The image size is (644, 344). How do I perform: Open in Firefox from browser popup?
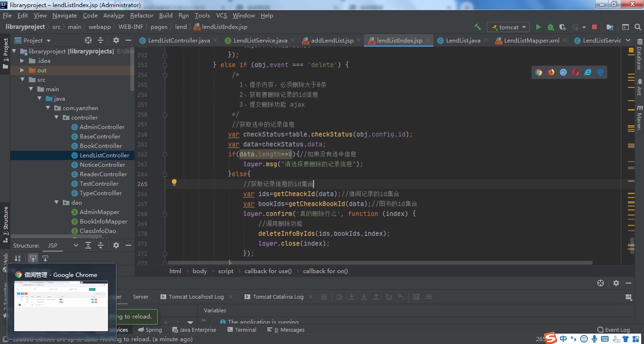pyautogui.click(x=551, y=72)
